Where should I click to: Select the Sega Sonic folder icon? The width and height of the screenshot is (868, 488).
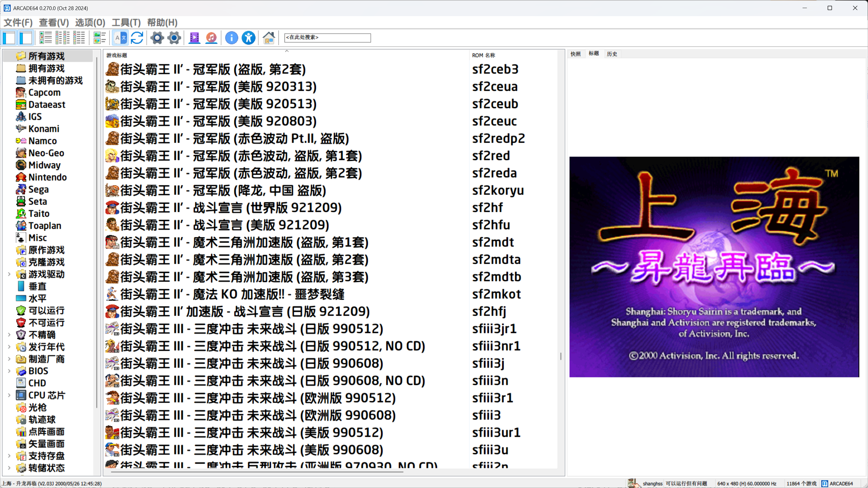pos(21,189)
